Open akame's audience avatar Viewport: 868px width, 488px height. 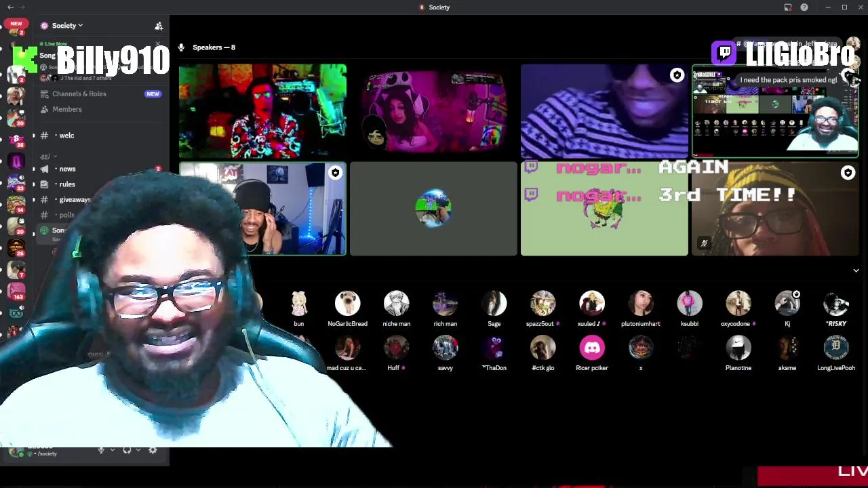[787, 348]
